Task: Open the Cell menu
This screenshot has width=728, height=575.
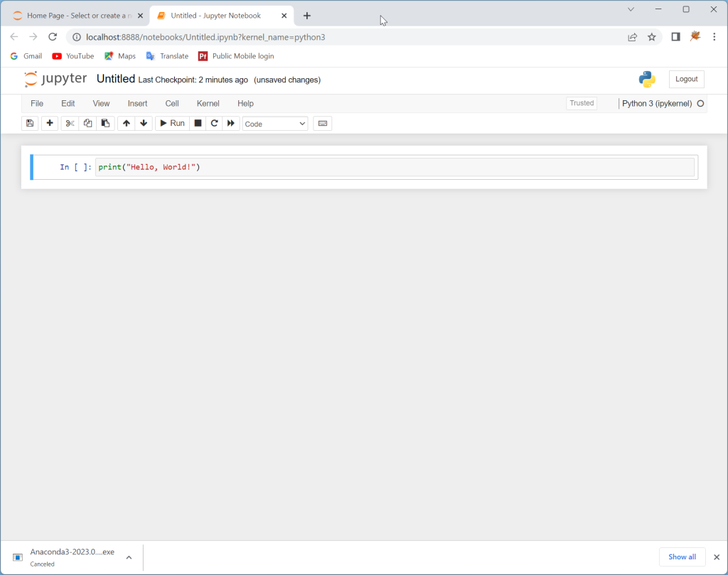Action: [172, 104]
